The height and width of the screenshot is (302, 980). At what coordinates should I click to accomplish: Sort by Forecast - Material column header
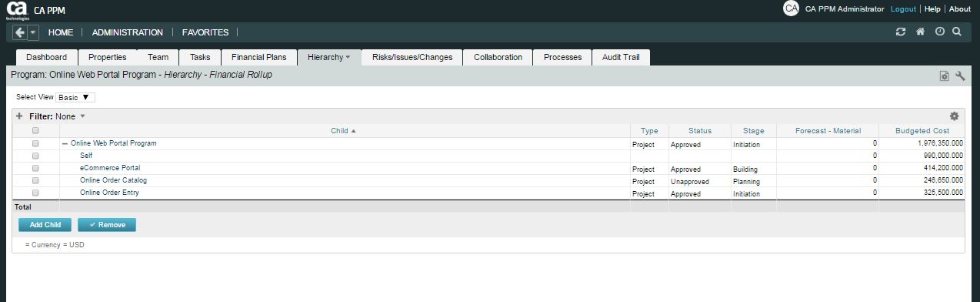(828, 131)
